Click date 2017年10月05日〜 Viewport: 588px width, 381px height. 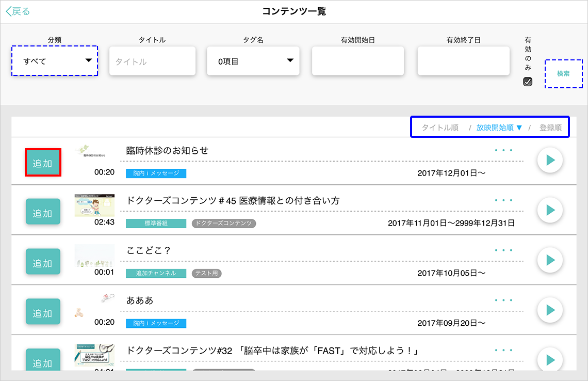[451, 273]
